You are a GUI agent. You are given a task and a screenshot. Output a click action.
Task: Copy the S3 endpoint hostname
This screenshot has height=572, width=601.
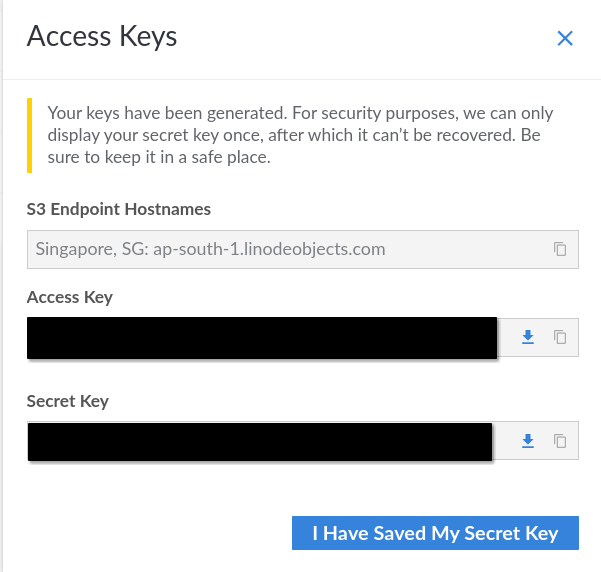(x=560, y=249)
